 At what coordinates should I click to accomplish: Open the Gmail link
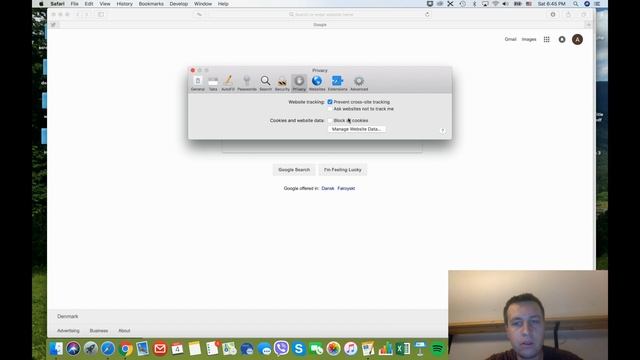click(x=510, y=39)
